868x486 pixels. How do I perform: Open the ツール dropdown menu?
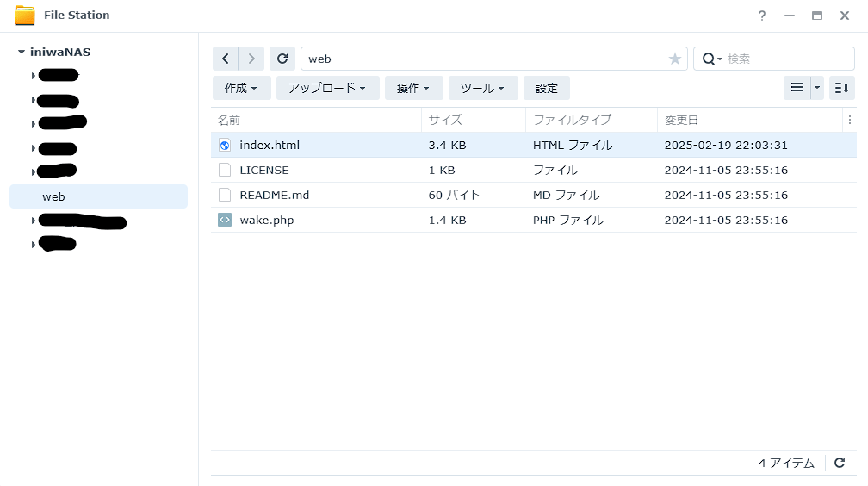483,88
